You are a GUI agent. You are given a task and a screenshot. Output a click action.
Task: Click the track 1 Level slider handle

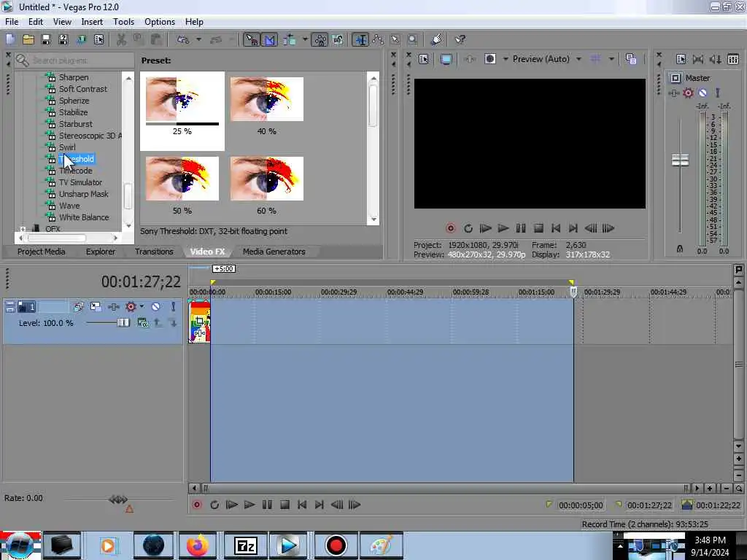(123, 323)
